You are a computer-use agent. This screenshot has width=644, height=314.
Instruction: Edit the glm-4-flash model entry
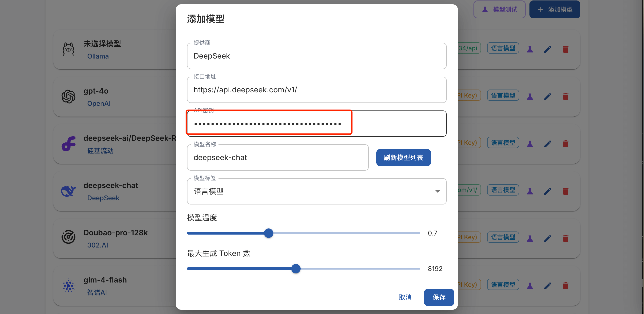(x=548, y=286)
